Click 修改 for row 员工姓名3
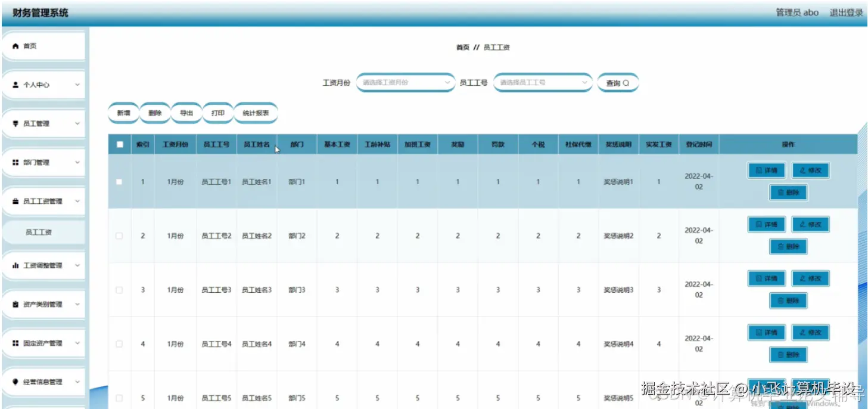This screenshot has height=409, width=868. (x=810, y=278)
